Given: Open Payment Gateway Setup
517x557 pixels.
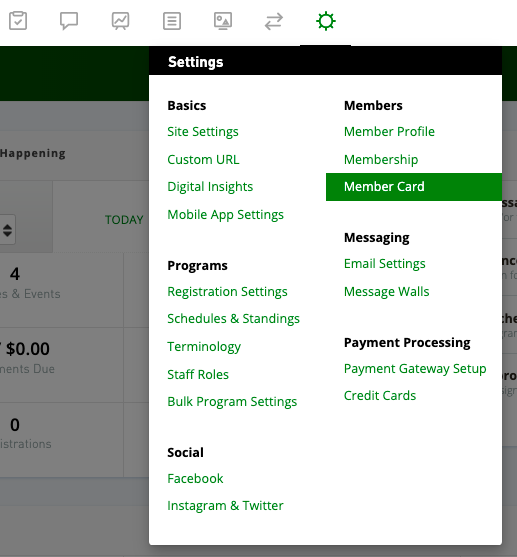Looking at the screenshot, I should pyautogui.click(x=415, y=369).
